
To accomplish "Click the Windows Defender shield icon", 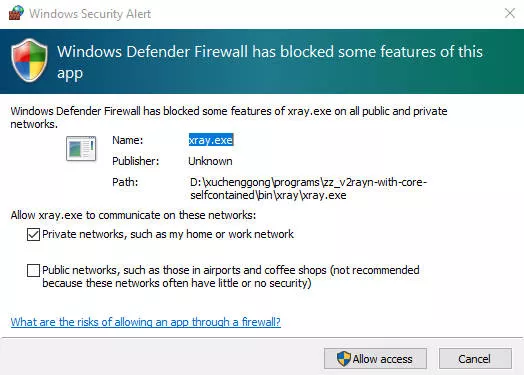I will (29, 60).
